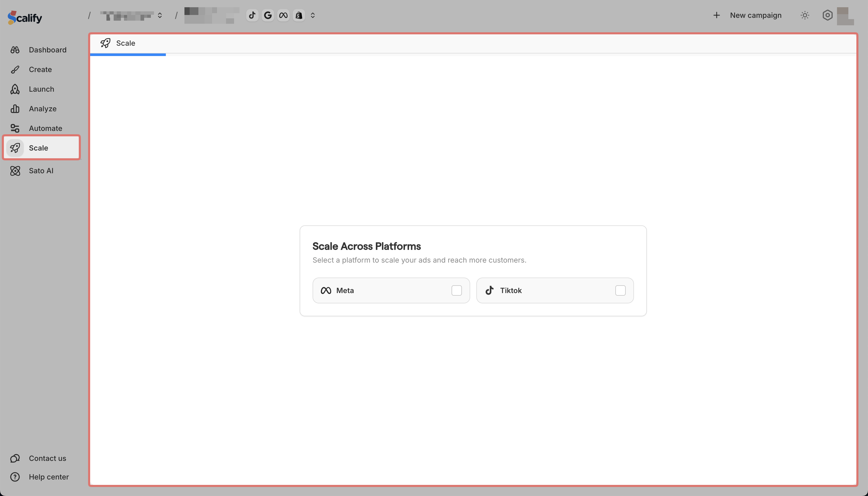This screenshot has height=496, width=868.
Task: Open Sato AI from sidebar
Action: pyautogui.click(x=41, y=171)
